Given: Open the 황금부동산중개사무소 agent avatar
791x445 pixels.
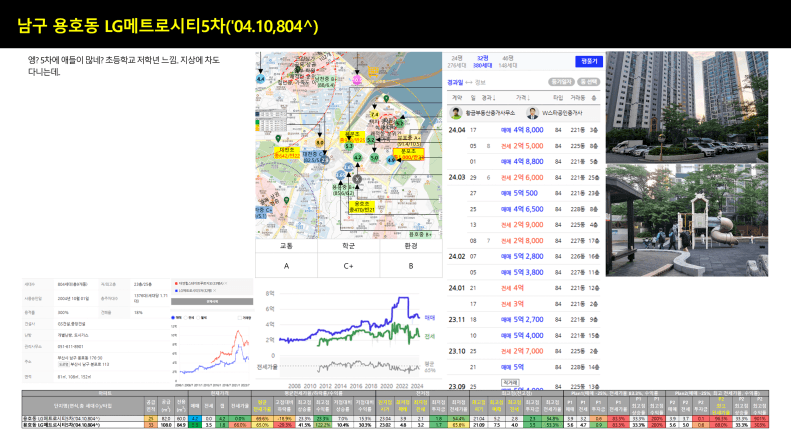Looking at the screenshot, I should click(456, 113).
